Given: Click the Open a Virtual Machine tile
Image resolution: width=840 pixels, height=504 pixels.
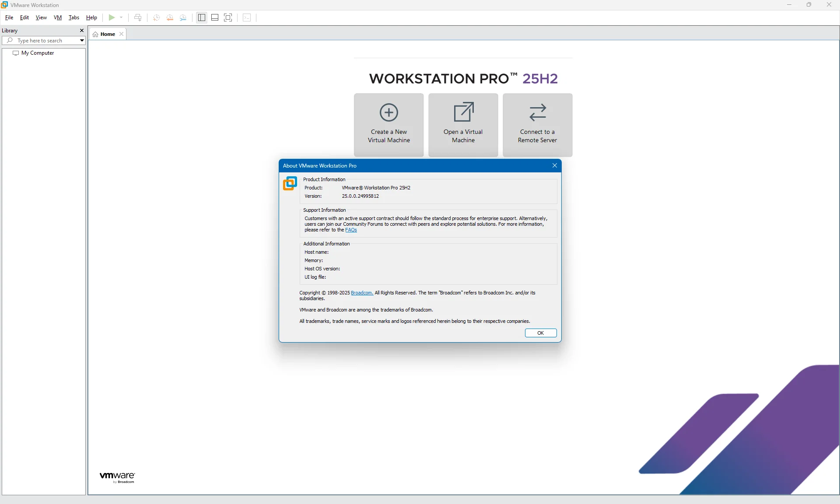Looking at the screenshot, I should click(x=463, y=124).
